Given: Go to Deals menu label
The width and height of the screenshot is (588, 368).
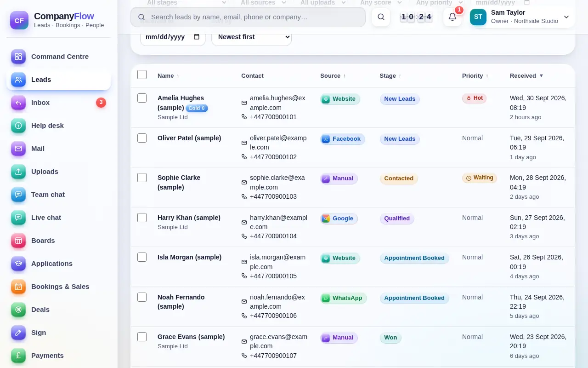Looking at the screenshot, I should [x=40, y=310].
